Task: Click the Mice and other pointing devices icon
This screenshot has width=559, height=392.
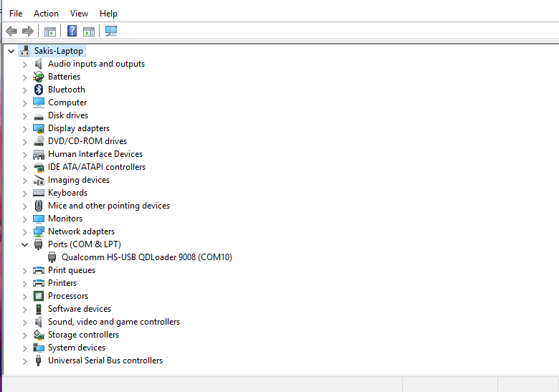Action: [x=39, y=206]
